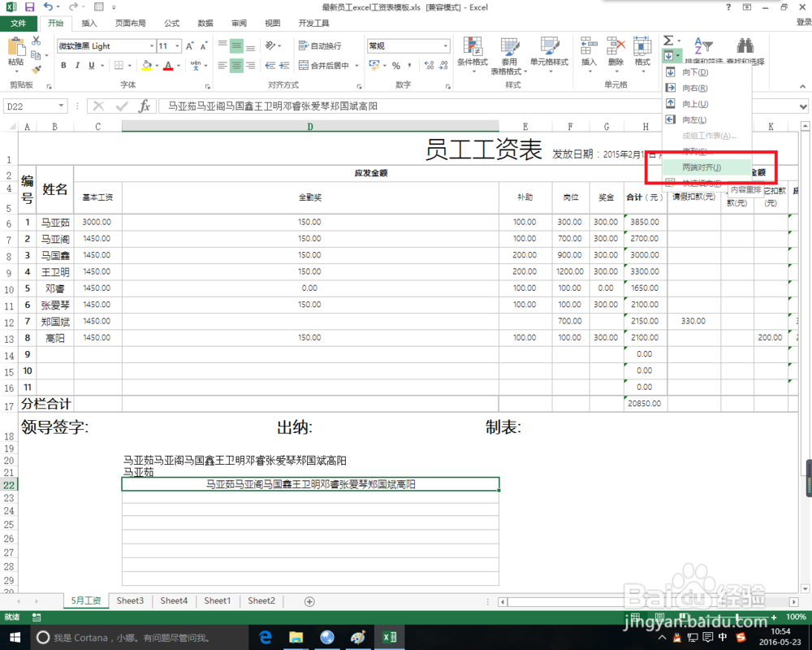Image resolution: width=812 pixels, height=650 pixels.
Task: Click the Insert Function fx icon
Action: 145,106
